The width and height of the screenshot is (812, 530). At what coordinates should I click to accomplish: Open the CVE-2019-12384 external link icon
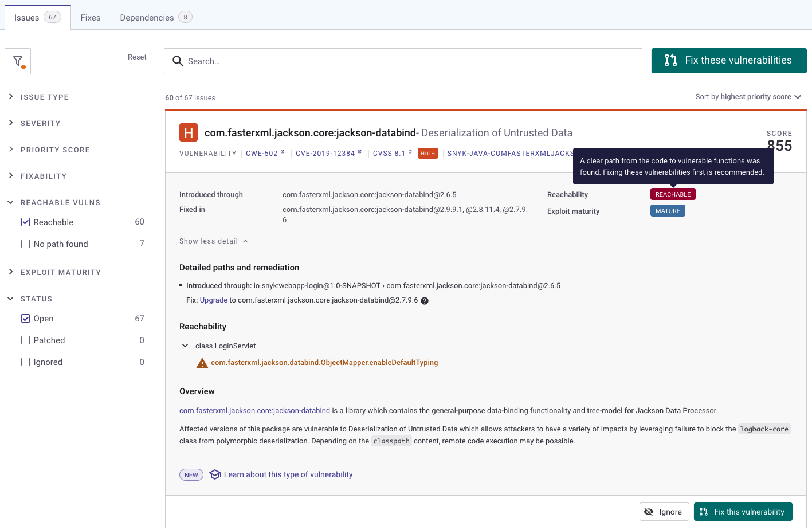pos(360,152)
